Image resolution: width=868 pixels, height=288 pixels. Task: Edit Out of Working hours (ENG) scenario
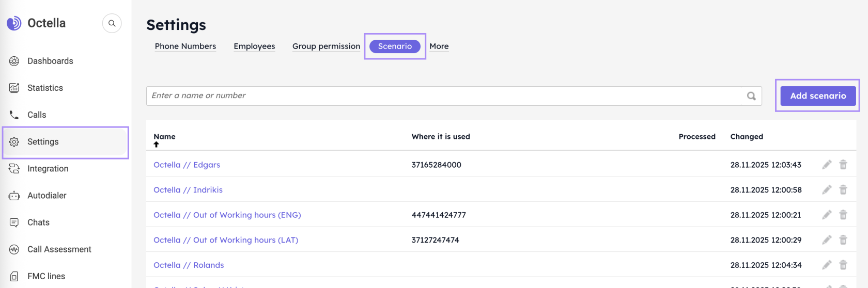point(827,215)
